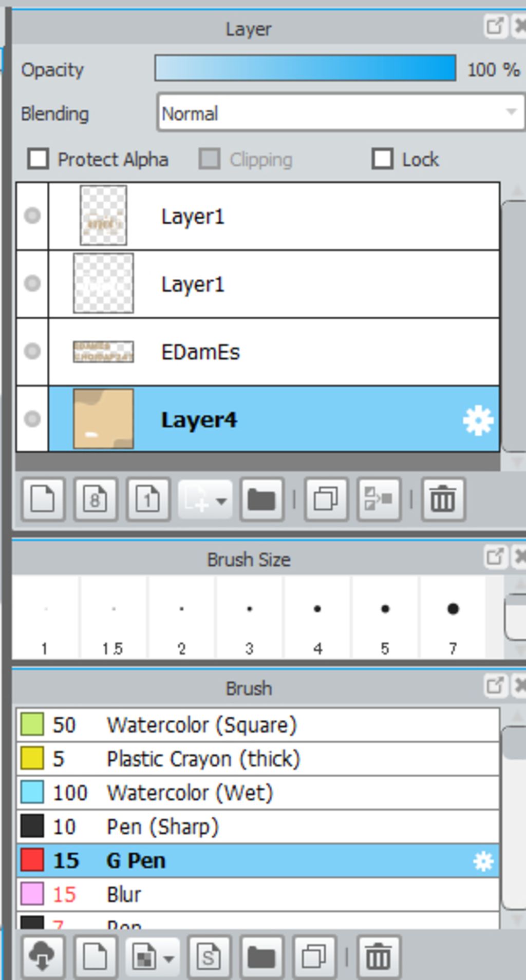Delete the selected brush
This screenshot has height=980, width=526.
(378, 957)
